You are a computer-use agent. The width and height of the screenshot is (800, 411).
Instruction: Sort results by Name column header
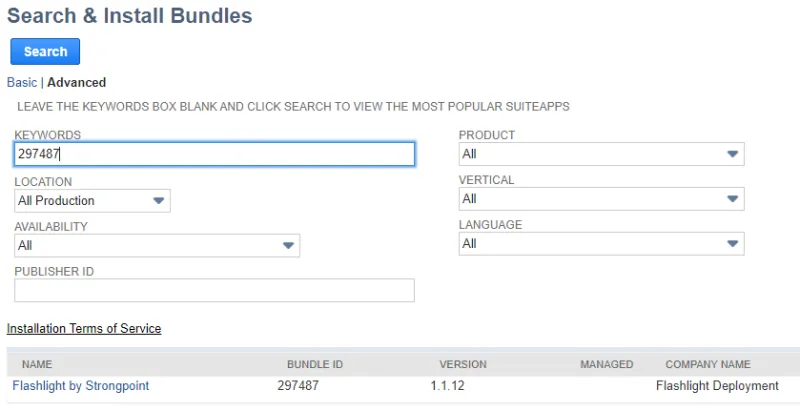(x=37, y=364)
